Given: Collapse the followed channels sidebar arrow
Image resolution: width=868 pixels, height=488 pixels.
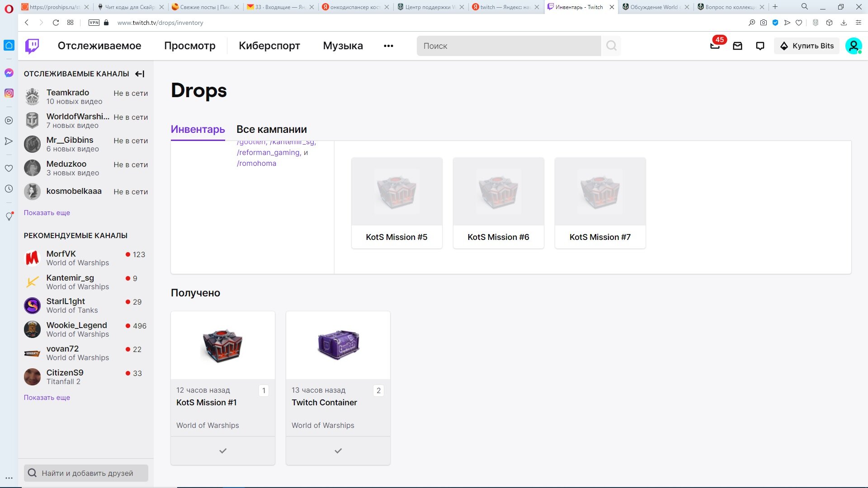Looking at the screenshot, I should (140, 74).
